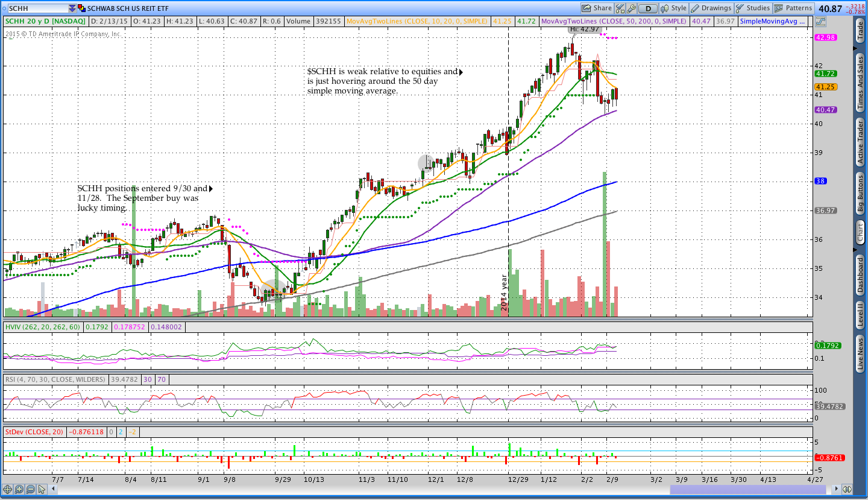Viewport: 868px width, 500px height.
Task: Click the L: 40.63 low value field
Action: [213, 21]
